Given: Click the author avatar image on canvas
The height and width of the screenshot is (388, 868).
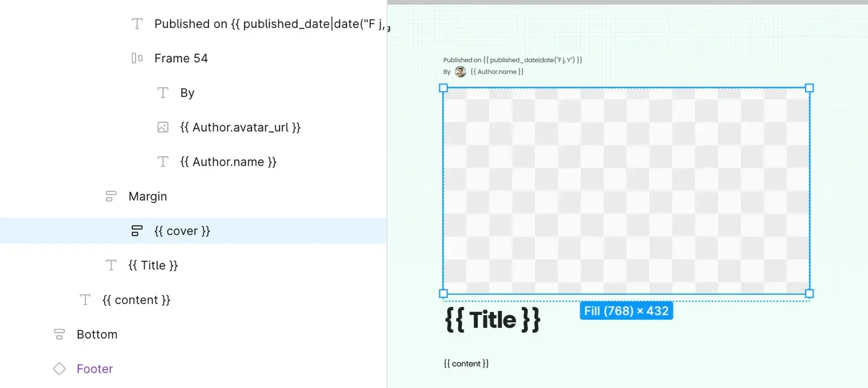Looking at the screenshot, I should pos(461,72).
